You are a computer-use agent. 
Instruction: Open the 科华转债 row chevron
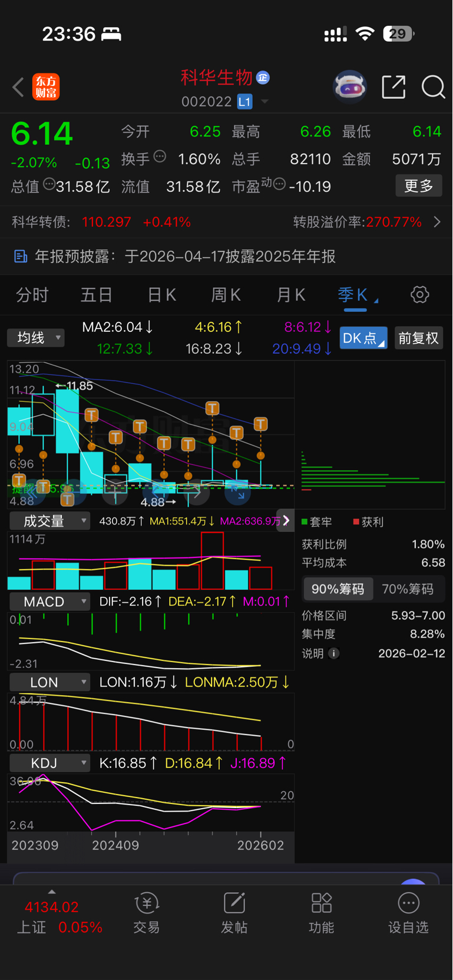click(x=437, y=222)
